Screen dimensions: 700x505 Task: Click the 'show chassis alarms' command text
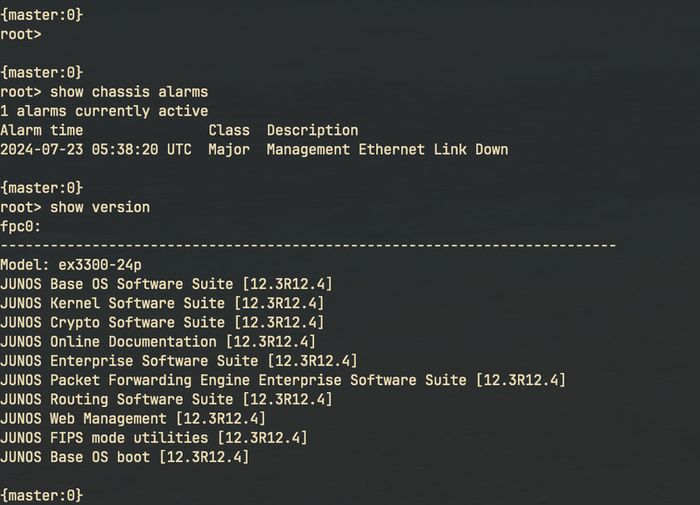tap(129, 92)
